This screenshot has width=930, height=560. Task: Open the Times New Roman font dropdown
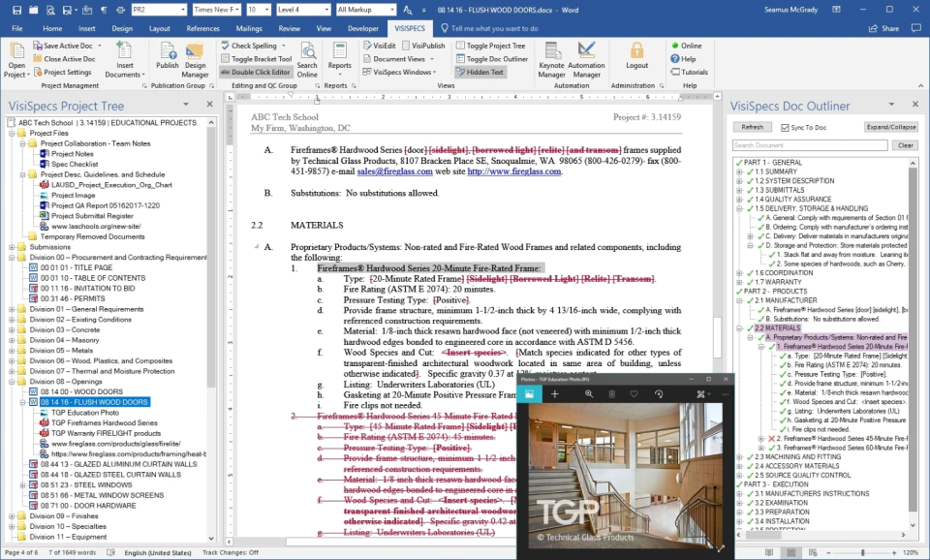click(216, 10)
